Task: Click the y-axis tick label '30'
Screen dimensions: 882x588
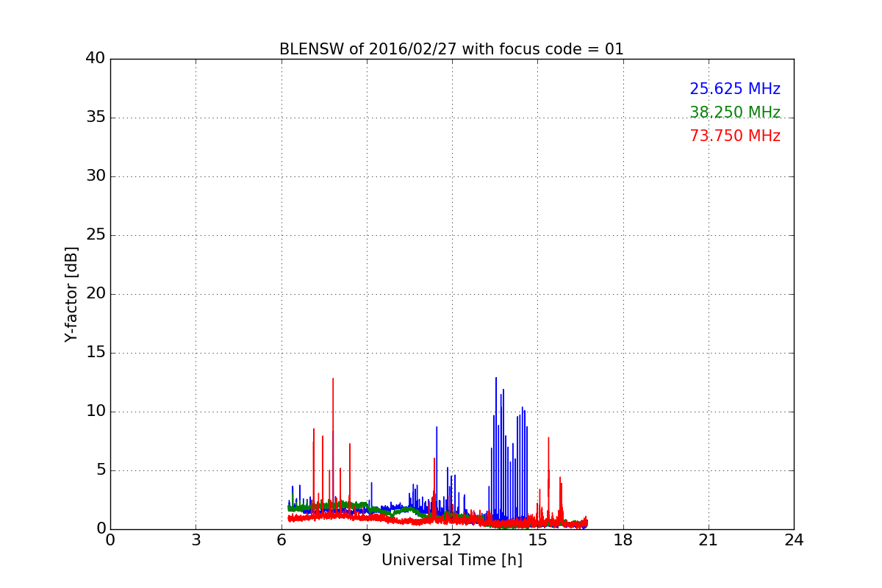Action: click(x=96, y=176)
